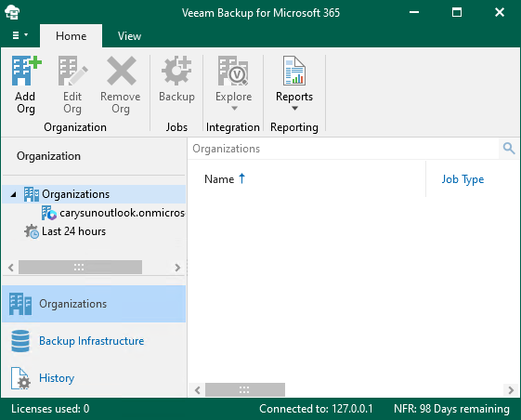This screenshot has height=420, width=521.
Task: Click the Organizations tree building icon
Action: [32, 194]
